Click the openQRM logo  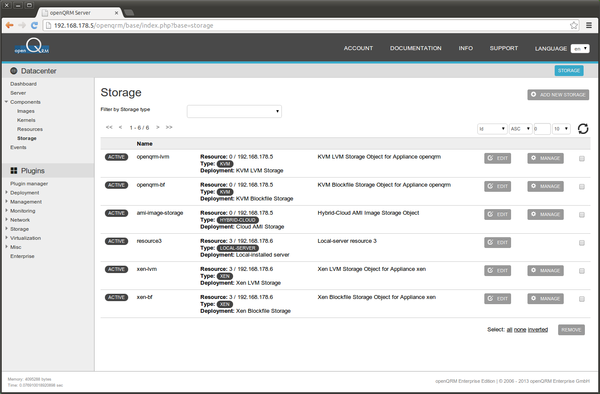(x=32, y=46)
